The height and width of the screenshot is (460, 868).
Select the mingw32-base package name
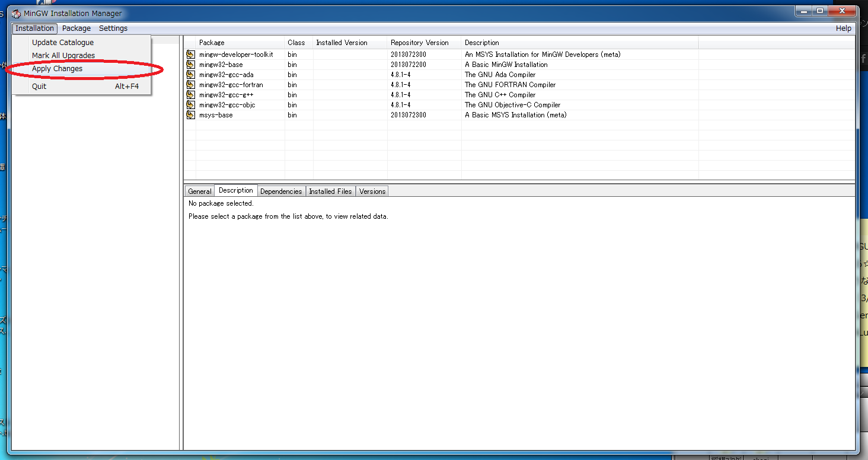point(221,65)
